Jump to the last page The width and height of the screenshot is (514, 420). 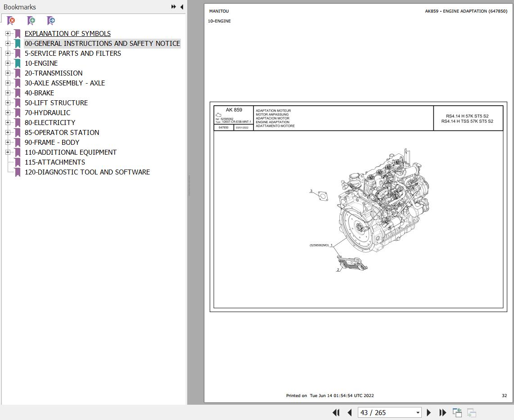pyautogui.click(x=442, y=412)
